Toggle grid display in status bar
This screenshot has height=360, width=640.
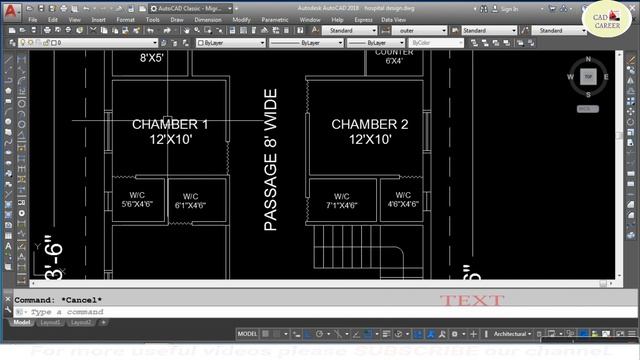pos(266,334)
